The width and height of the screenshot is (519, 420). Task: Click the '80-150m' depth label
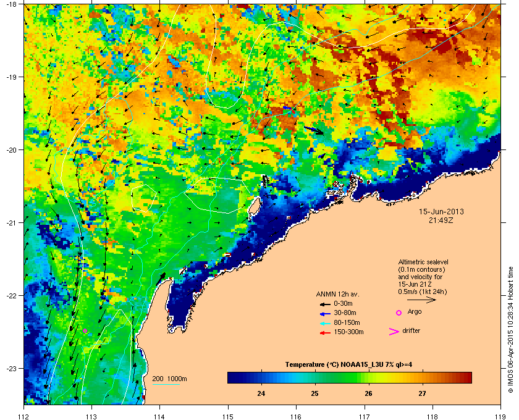pyautogui.click(x=347, y=322)
